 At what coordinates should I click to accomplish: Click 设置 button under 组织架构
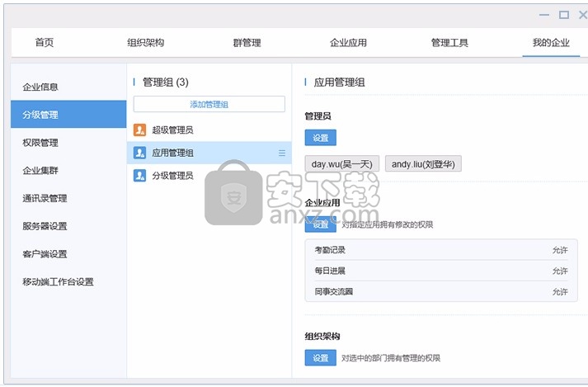tap(321, 358)
